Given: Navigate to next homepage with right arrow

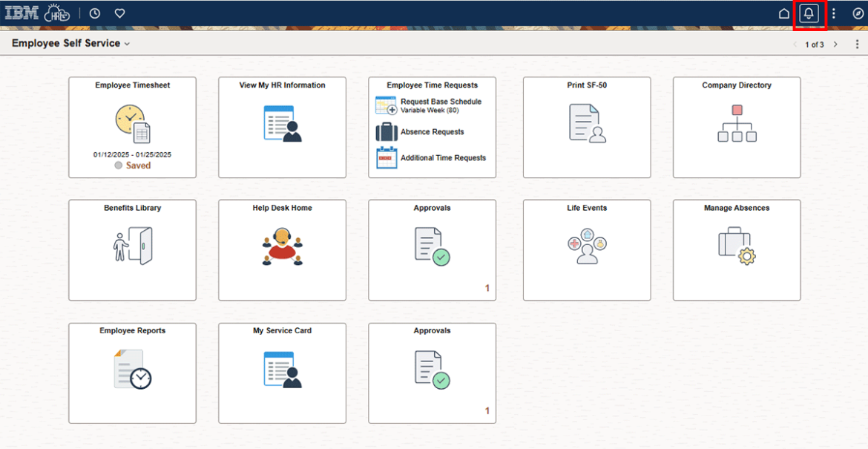Looking at the screenshot, I should (x=835, y=44).
